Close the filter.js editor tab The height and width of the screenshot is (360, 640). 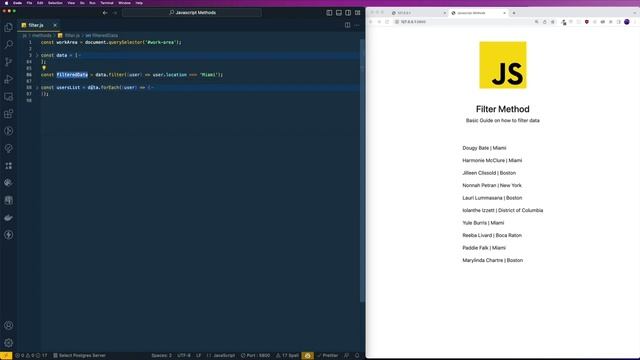[55, 25]
